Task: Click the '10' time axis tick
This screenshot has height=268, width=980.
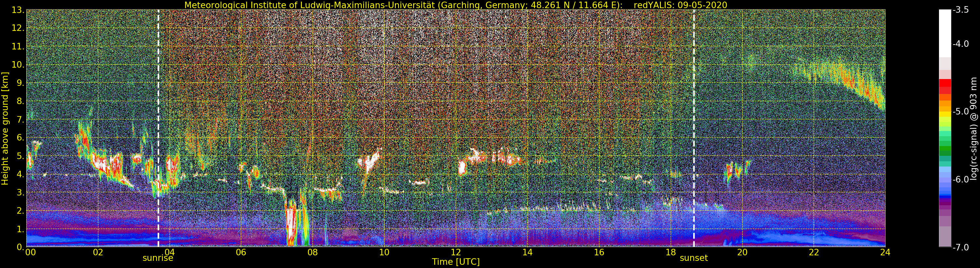Action: point(384,252)
